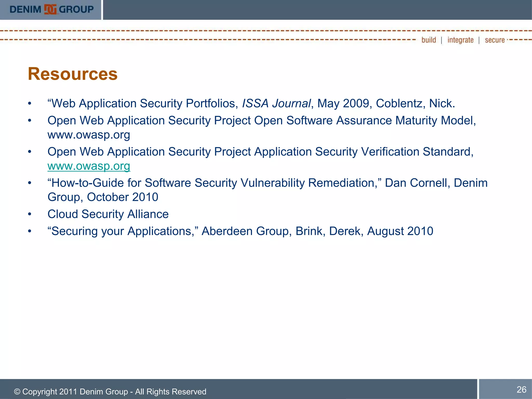The width and height of the screenshot is (532, 399).
Task: Open the green www.owasp.org hyperlink
Action: [89, 166]
